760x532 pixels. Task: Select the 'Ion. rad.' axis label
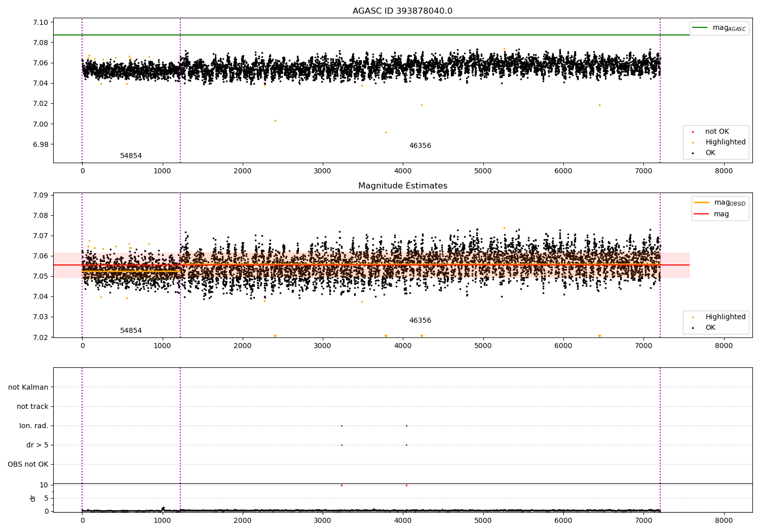(33, 426)
